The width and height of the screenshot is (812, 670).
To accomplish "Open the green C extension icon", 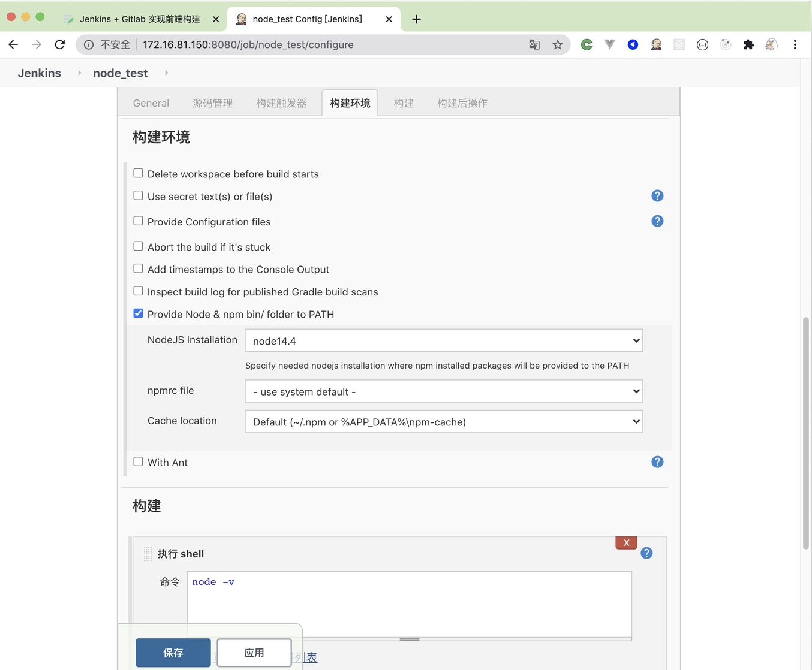I will tap(587, 44).
